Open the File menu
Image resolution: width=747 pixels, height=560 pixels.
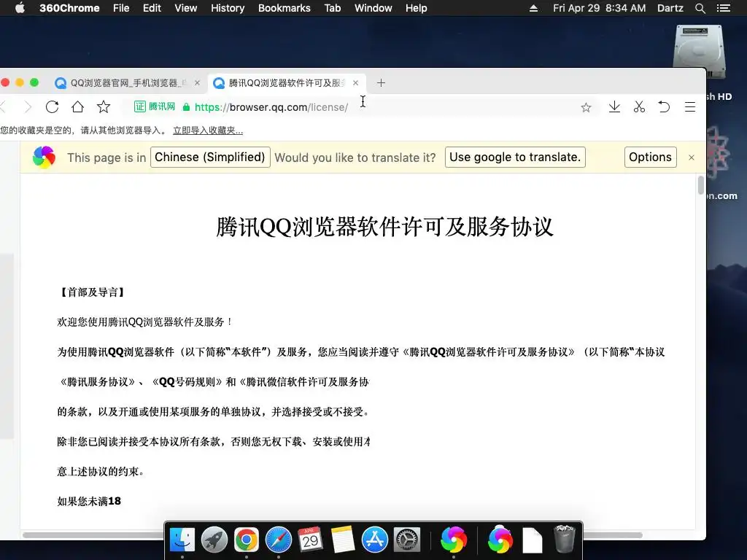tap(121, 8)
